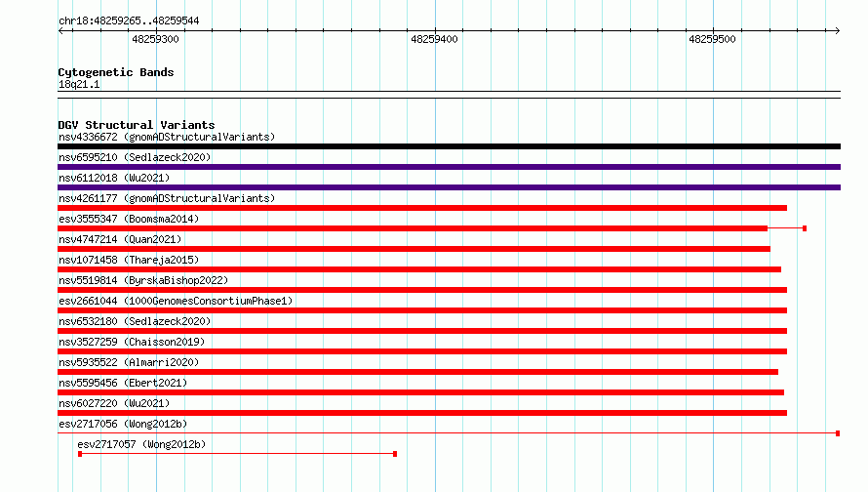
Task: Click the red bar for nsv5595456
Action: 420,392
